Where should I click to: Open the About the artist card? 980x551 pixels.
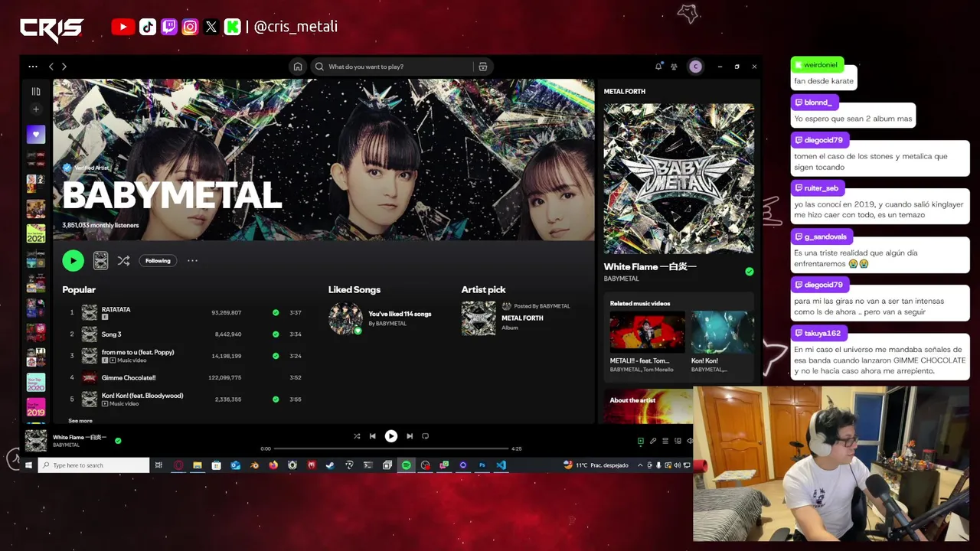tap(678, 406)
